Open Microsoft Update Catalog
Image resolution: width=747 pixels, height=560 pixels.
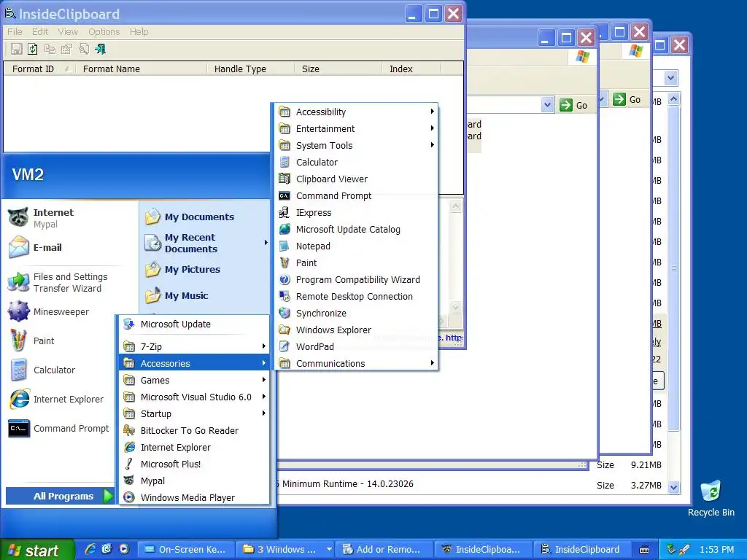click(356, 230)
